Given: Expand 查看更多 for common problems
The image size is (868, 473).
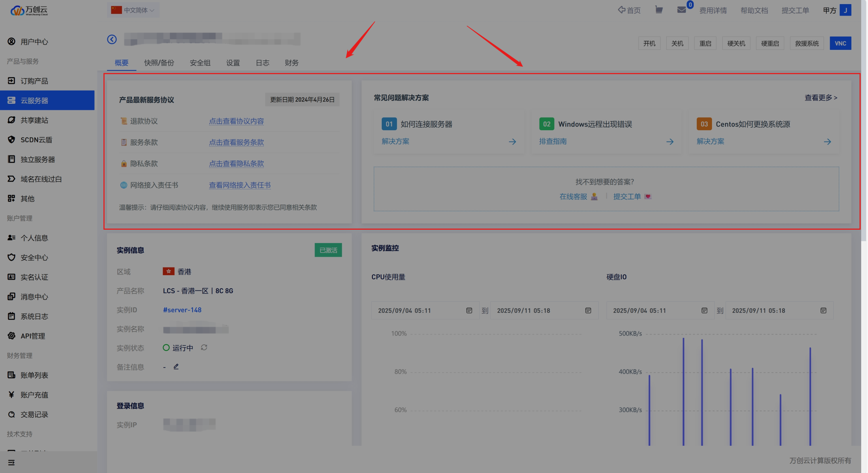Looking at the screenshot, I should (821, 98).
